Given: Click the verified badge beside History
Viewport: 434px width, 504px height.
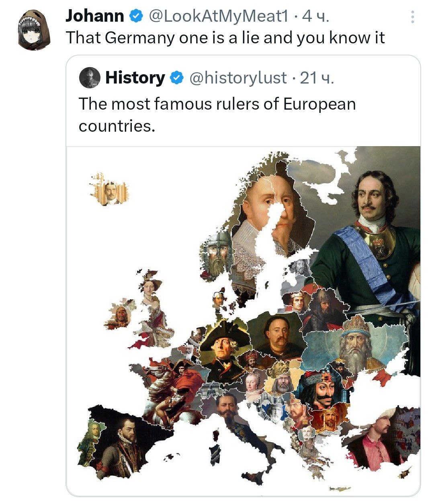Looking at the screenshot, I should coord(176,78).
